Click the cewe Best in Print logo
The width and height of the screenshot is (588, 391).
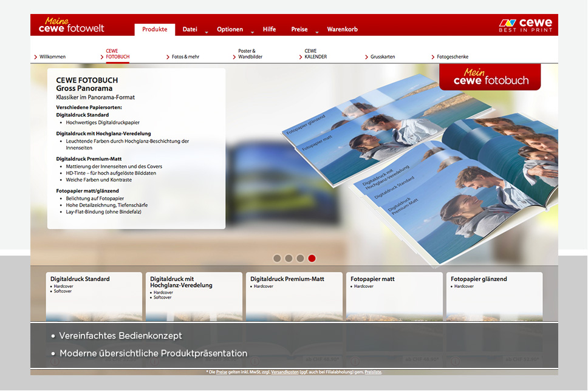pos(525,25)
